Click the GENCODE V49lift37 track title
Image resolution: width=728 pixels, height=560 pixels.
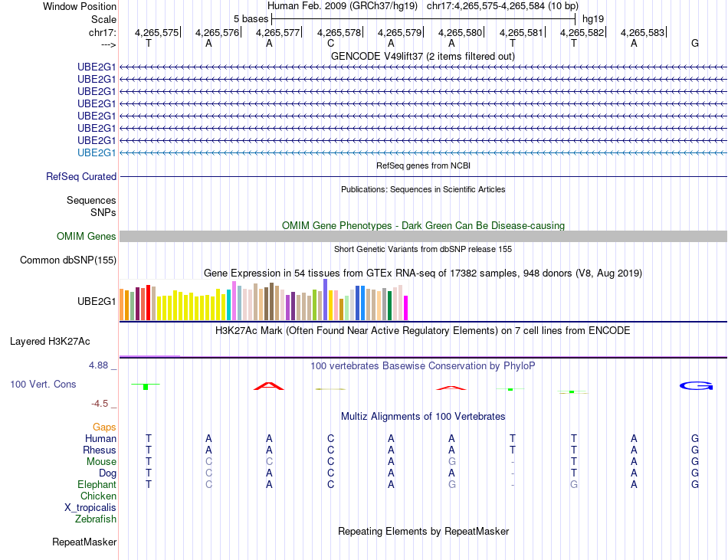423,57
